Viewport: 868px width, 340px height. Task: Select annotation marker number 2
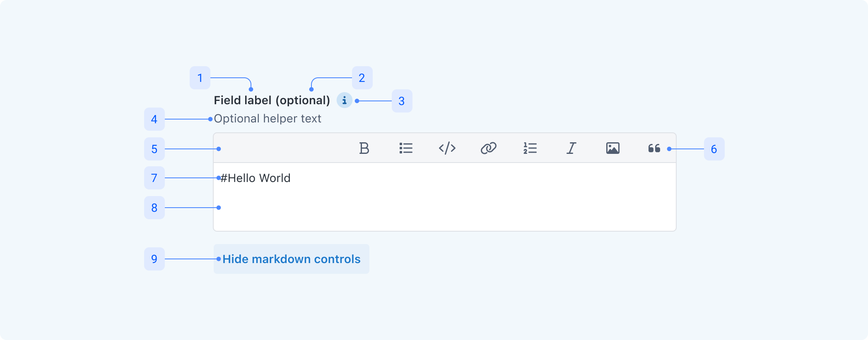point(362,78)
